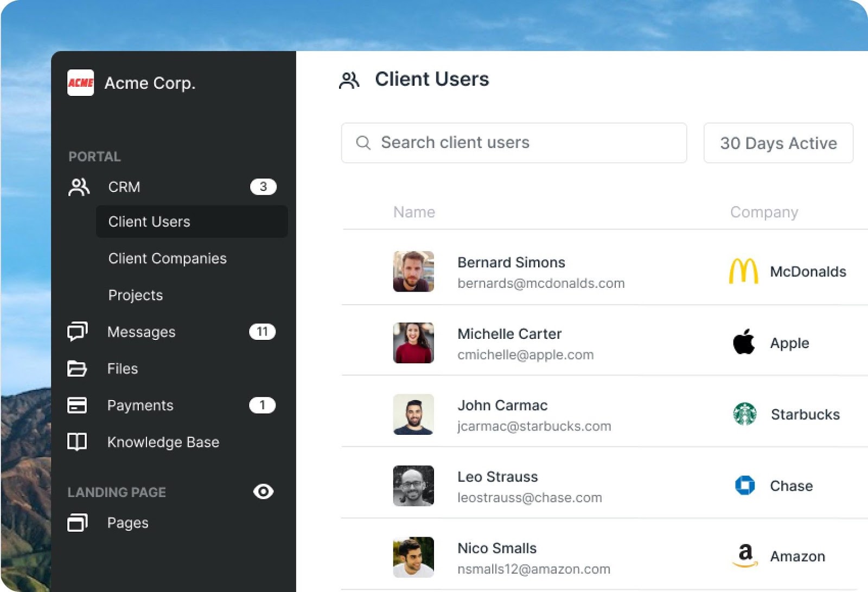
Task: Click the Messages chat bubble icon
Action: pos(77,331)
